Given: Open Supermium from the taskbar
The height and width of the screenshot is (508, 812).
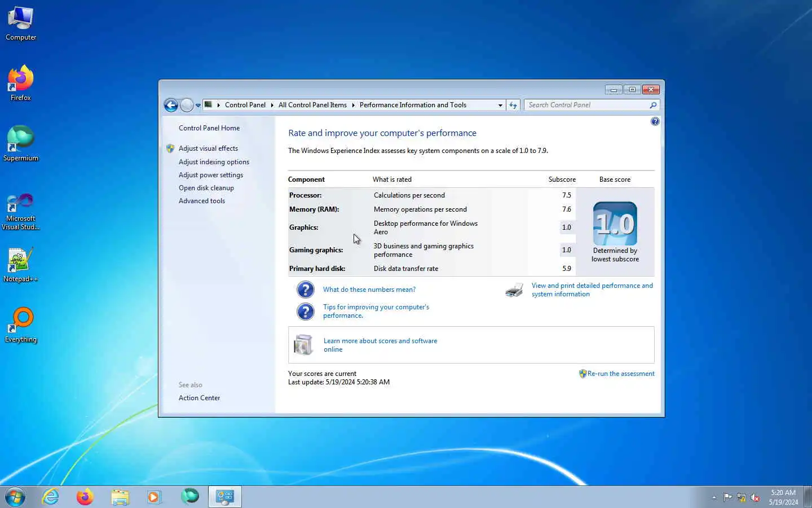Looking at the screenshot, I should 190,497.
